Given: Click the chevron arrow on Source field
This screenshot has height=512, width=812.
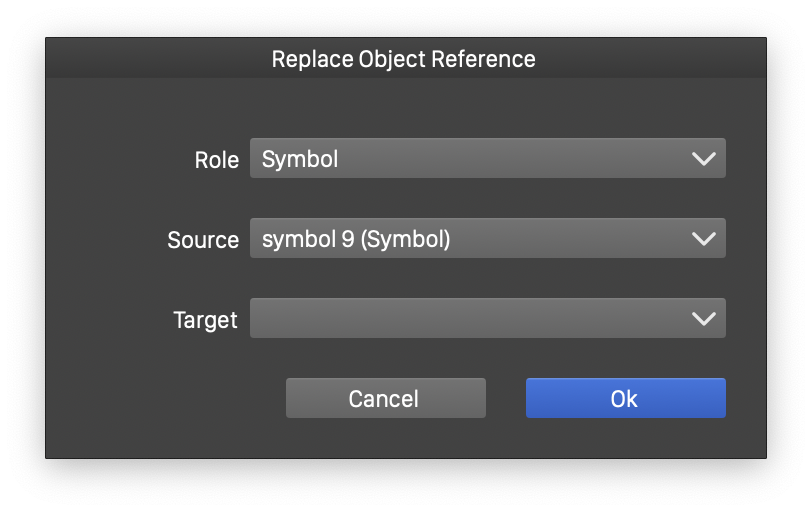Looking at the screenshot, I should click(703, 239).
